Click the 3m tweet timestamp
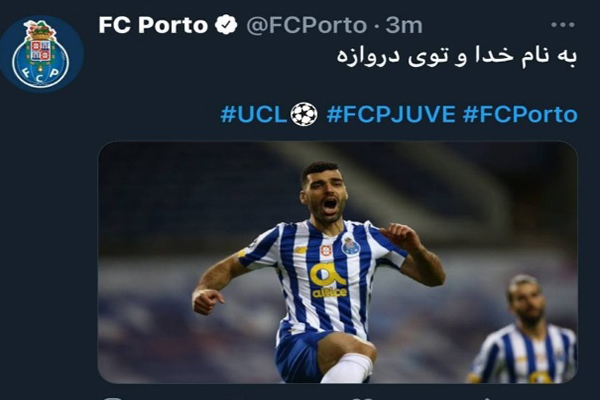Screen dimensions: 600x400 point(403,25)
